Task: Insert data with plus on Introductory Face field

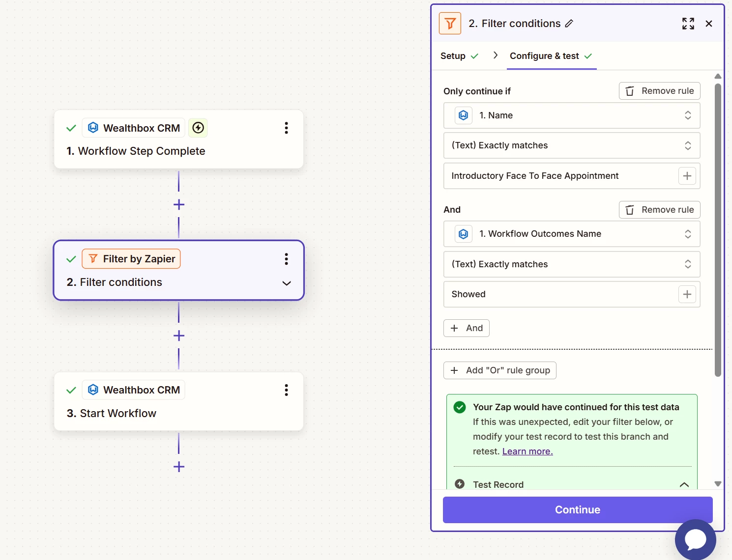Action: pyautogui.click(x=687, y=176)
